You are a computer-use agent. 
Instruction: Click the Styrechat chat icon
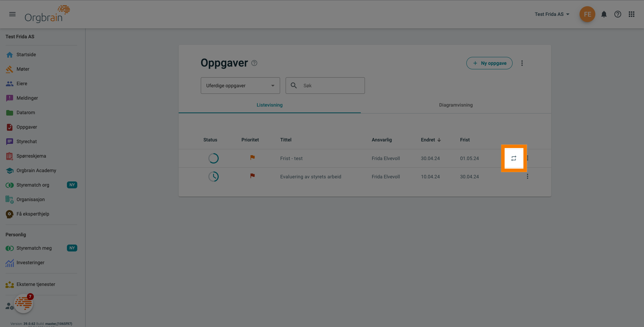click(10, 141)
